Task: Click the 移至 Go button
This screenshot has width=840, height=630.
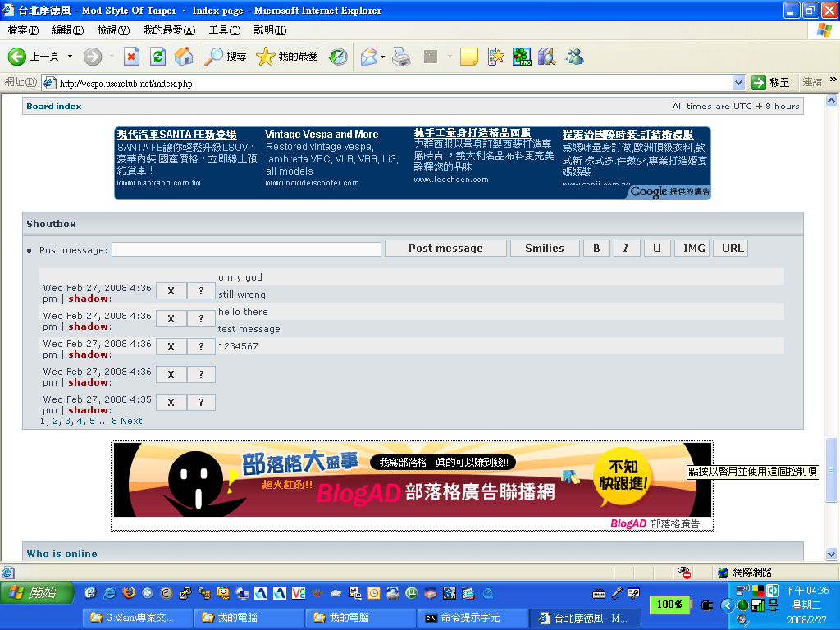Action: coord(770,83)
